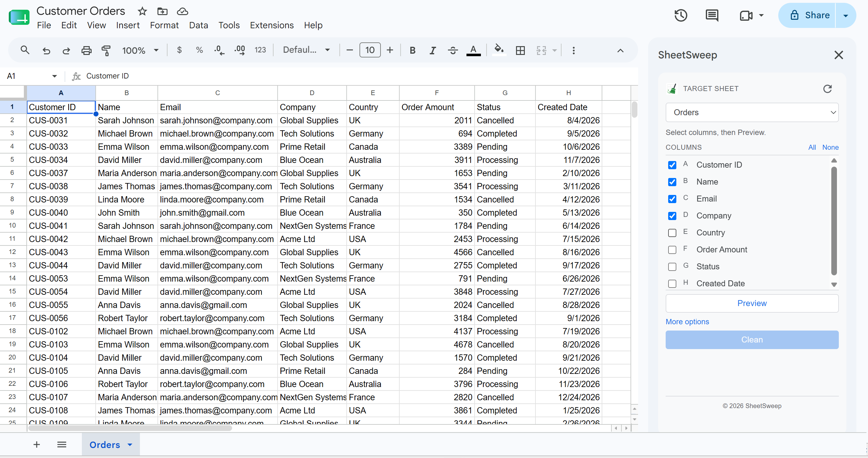
Task: Uncheck the Customer ID column checkbox
Action: tap(672, 165)
